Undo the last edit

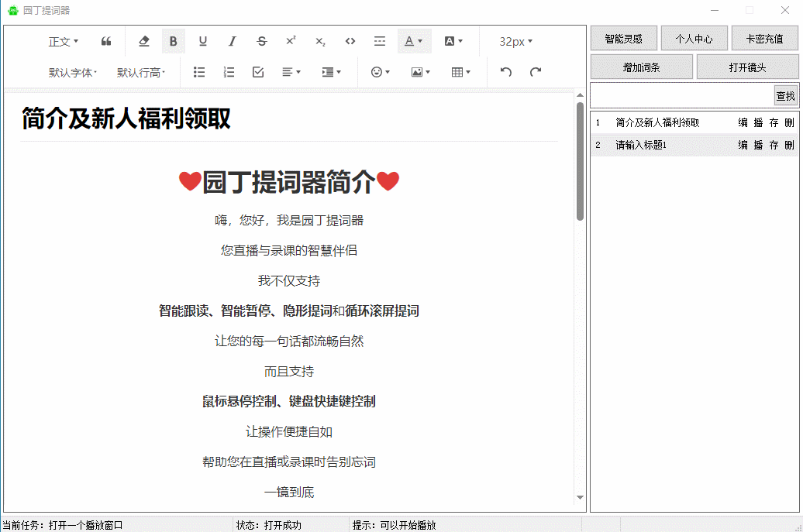506,72
